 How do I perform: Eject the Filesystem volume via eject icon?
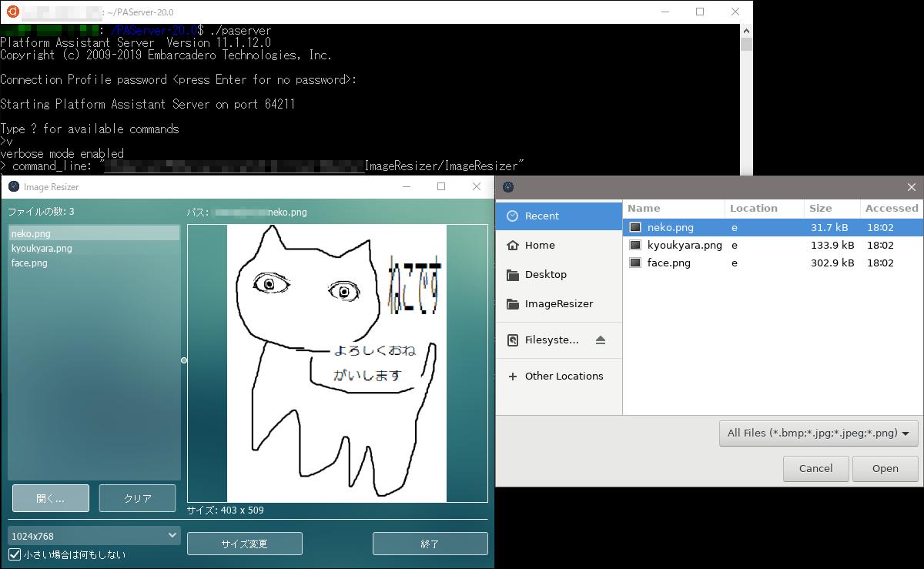pyautogui.click(x=601, y=340)
